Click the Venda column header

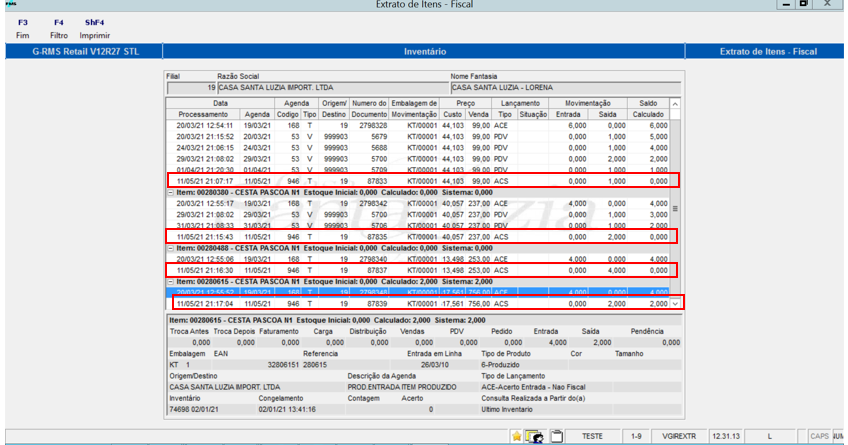point(479,115)
